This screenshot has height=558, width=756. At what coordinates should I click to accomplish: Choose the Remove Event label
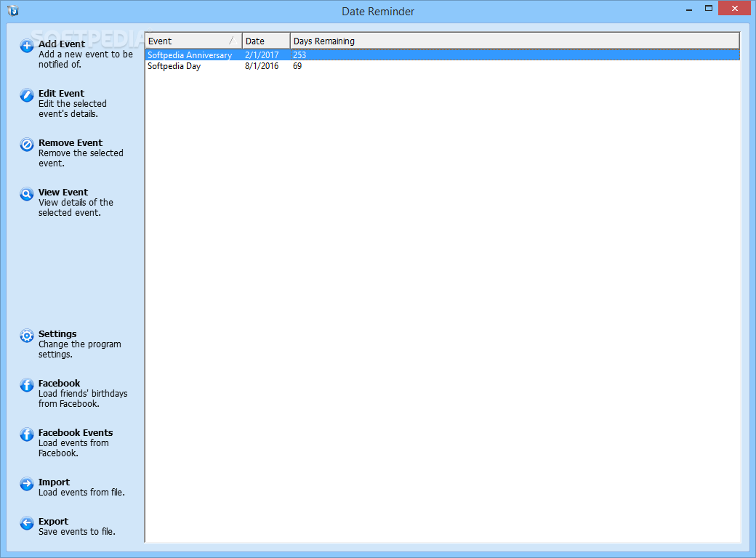71,142
